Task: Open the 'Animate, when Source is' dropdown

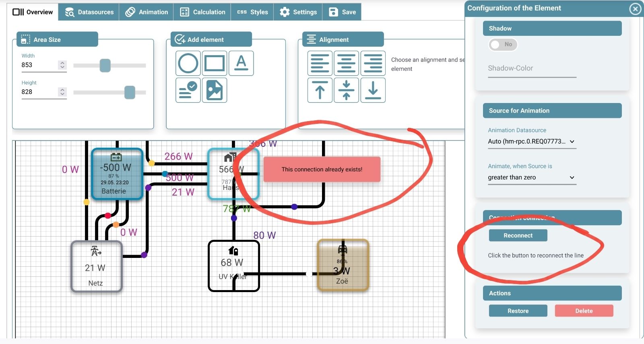Action: (532, 177)
